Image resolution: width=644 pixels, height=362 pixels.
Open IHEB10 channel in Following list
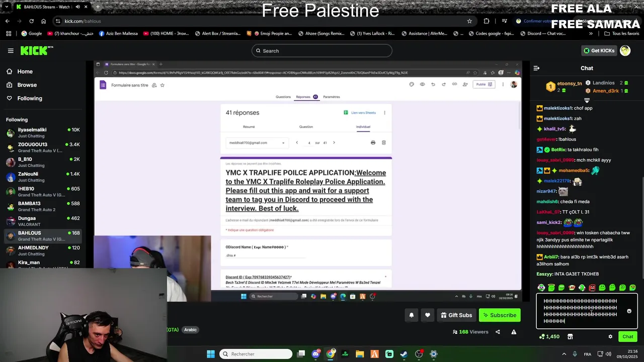(42, 192)
